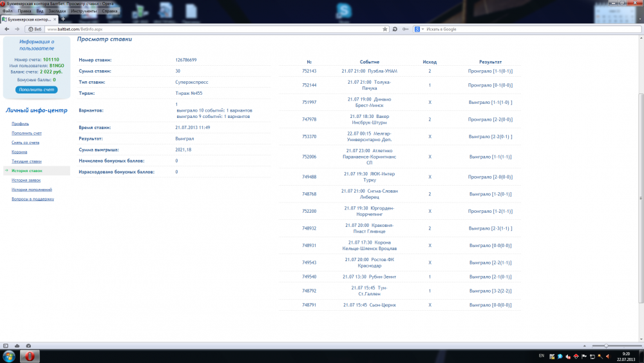Click result Проиграло [2-0(0-0)]

(490, 177)
